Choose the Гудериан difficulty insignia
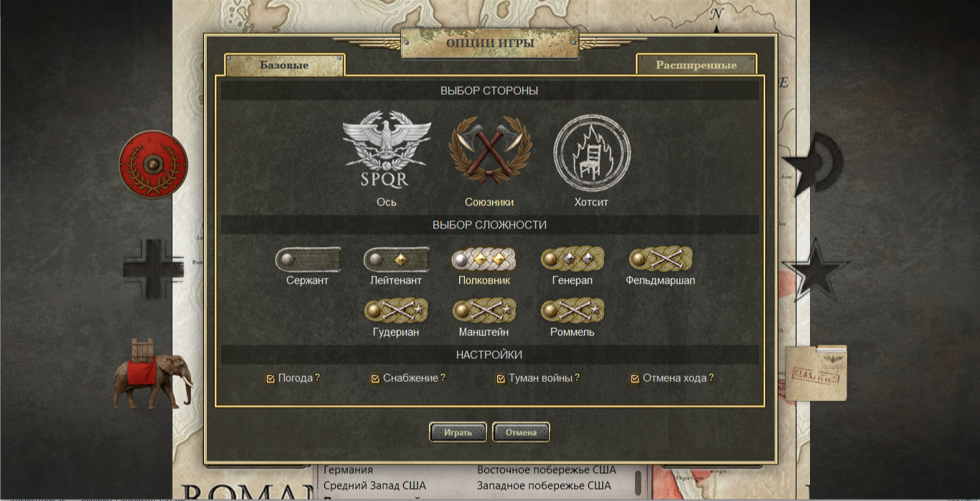 (396, 311)
